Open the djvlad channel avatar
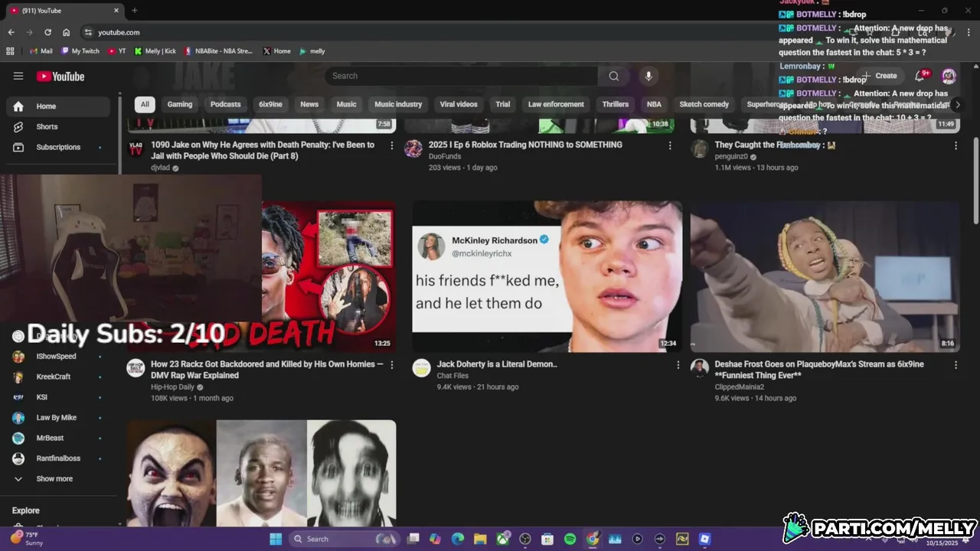980x551 pixels. click(x=136, y=148)
